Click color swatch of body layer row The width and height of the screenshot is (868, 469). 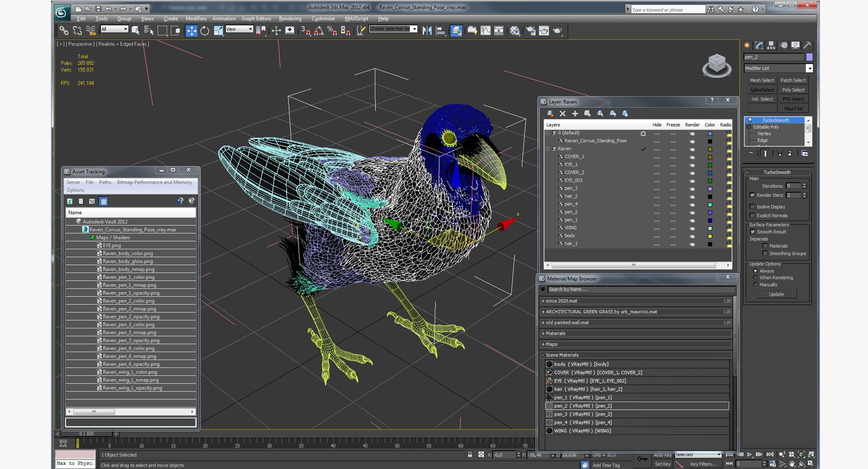point(710,236)
